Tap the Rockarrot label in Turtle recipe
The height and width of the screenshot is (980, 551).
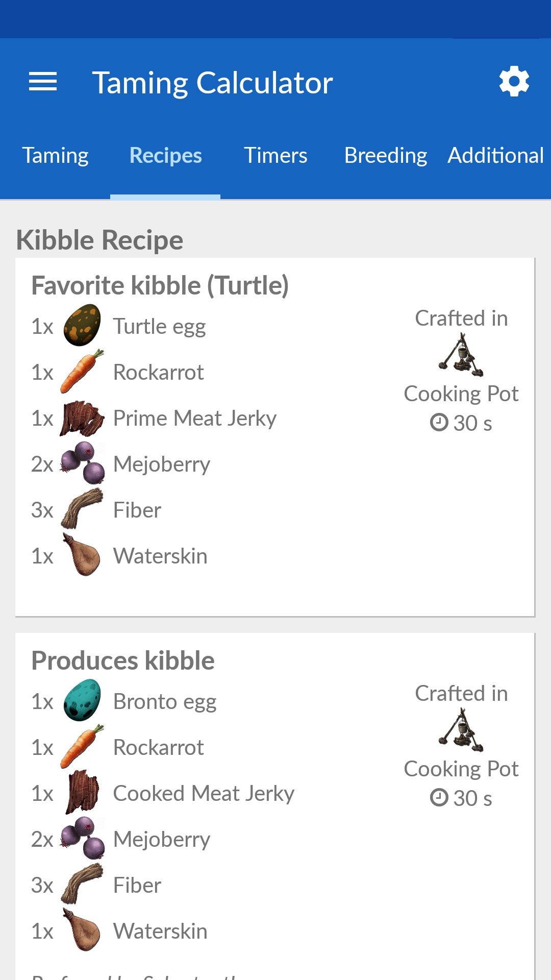pos(159,372)
